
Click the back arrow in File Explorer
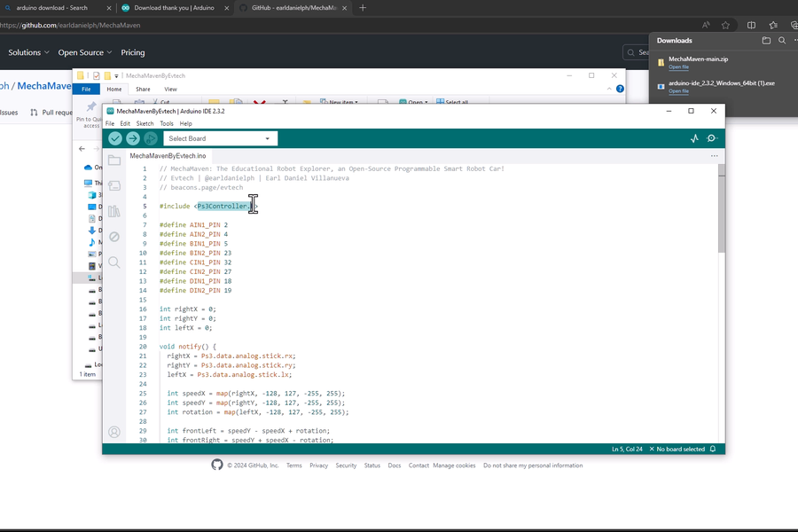tap(82, 149)
